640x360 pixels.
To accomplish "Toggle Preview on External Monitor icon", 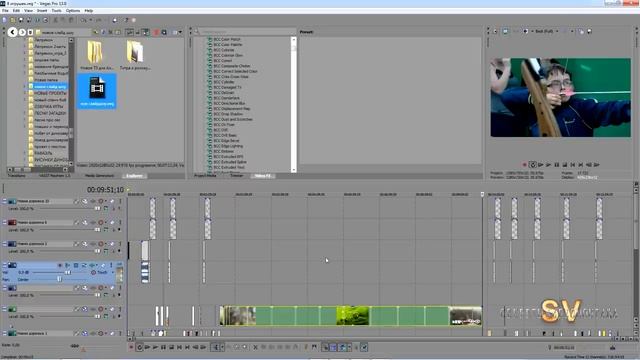I will (x=505, y=31).
